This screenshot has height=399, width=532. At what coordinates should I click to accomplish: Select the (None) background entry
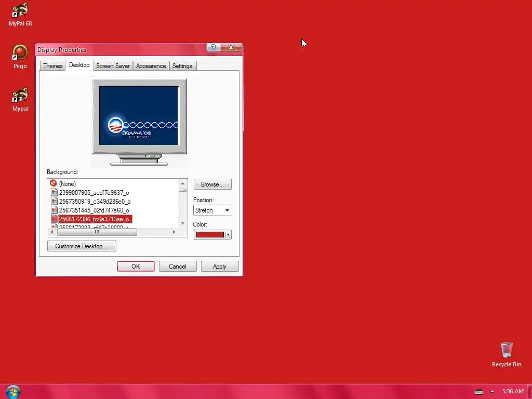(x=67, y=183)
